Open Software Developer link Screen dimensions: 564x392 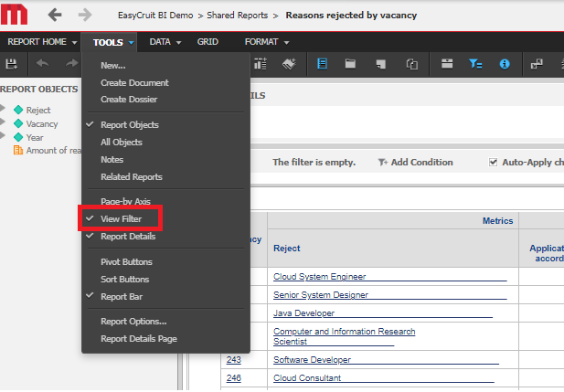tap(312, 360)
